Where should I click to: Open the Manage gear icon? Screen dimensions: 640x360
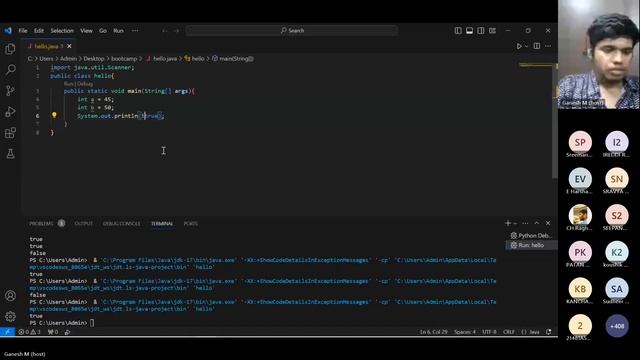tap(10, 316)
